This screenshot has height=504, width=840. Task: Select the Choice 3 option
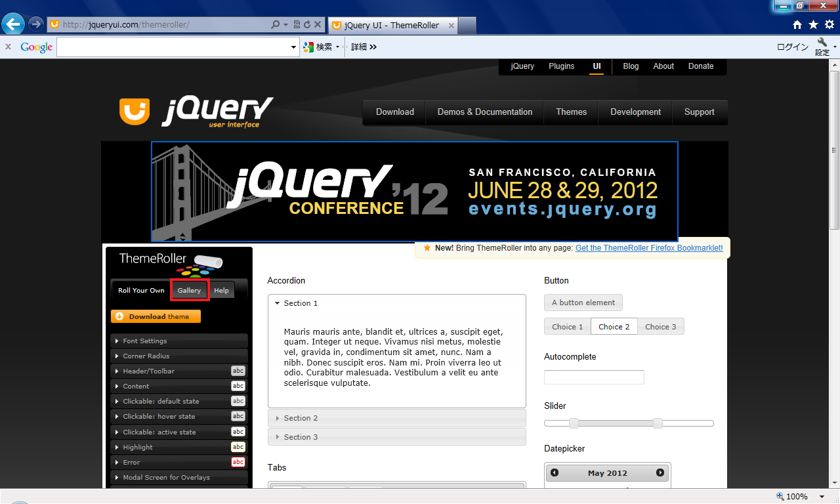[x=660, y=327]
